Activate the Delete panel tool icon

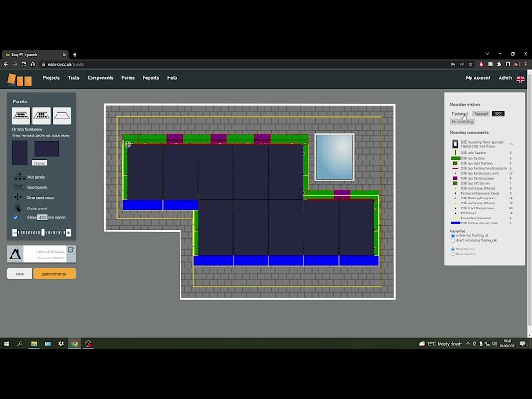pos(18,208)
